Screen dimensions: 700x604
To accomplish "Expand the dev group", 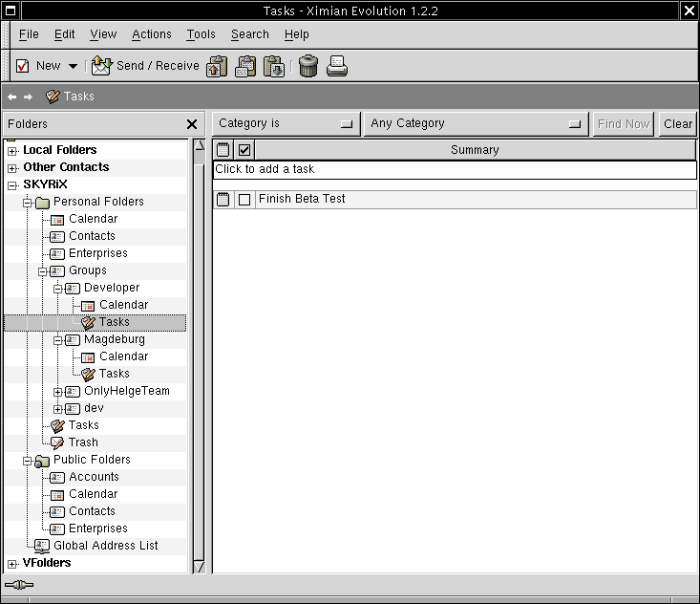I will [x=58, y=409].
